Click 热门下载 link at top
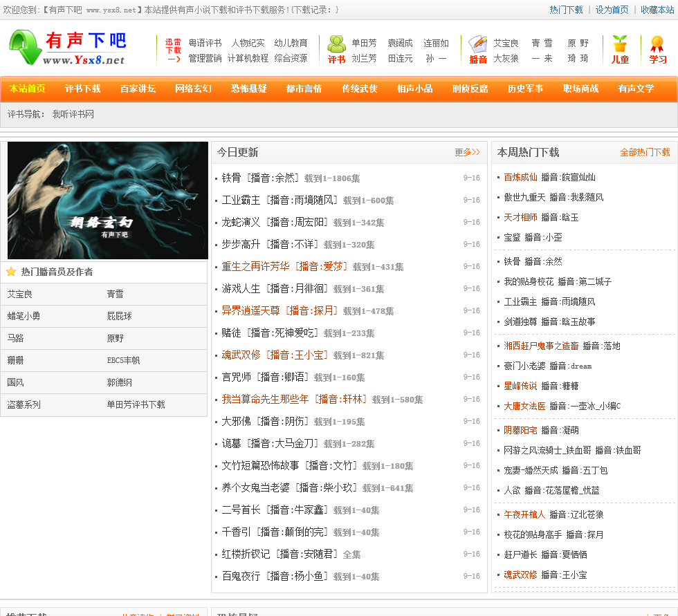Screen dimensions: 678x616 click(566, 10)
